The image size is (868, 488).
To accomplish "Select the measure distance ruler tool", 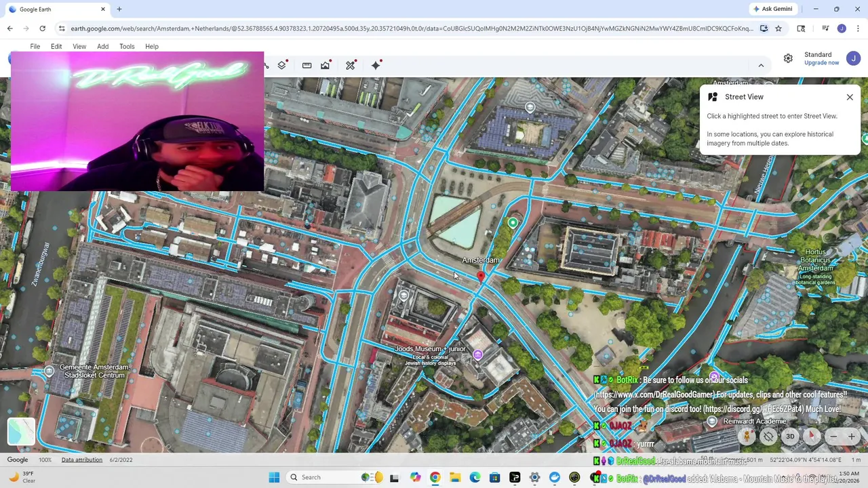I will coord(307,65).
